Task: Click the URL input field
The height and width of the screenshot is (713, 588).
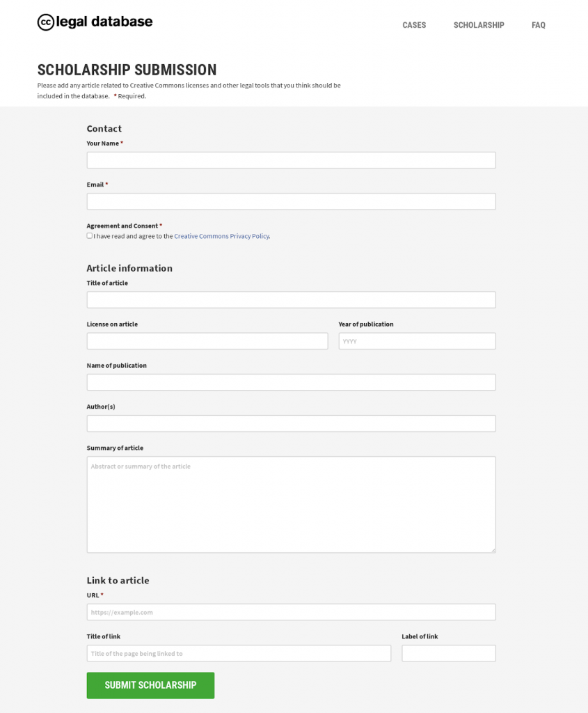Action: pyautogui.click(x=291, y=612)
